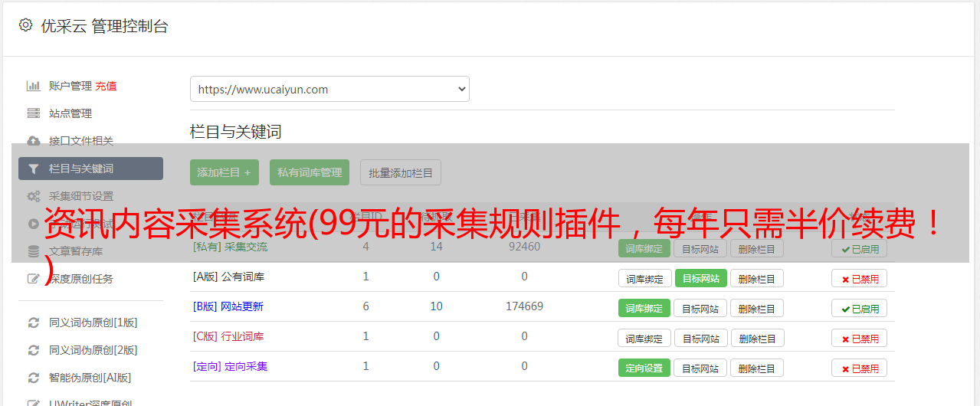
Task: Open 文章暂存库 in the sidebar
Action: click(x=76, y=251)
